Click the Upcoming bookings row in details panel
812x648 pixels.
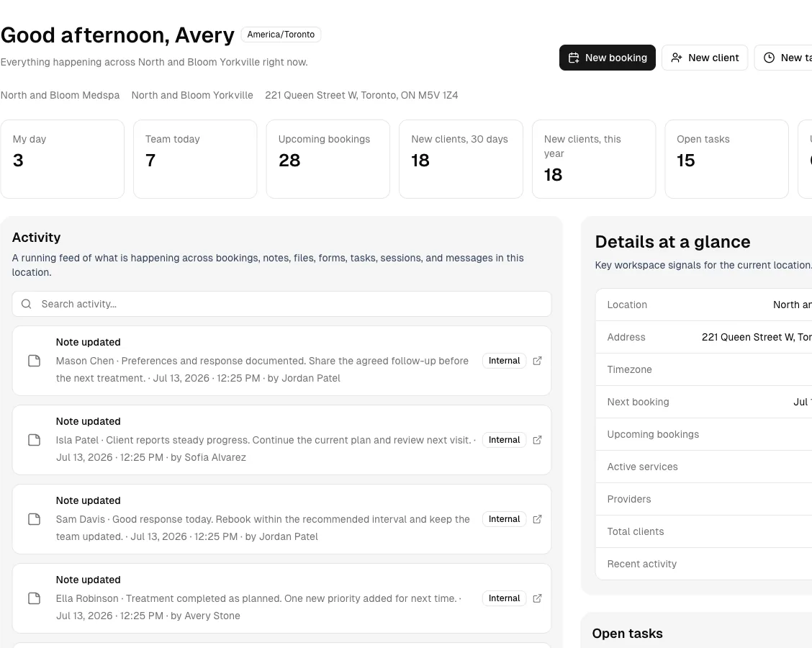(704, 435)
